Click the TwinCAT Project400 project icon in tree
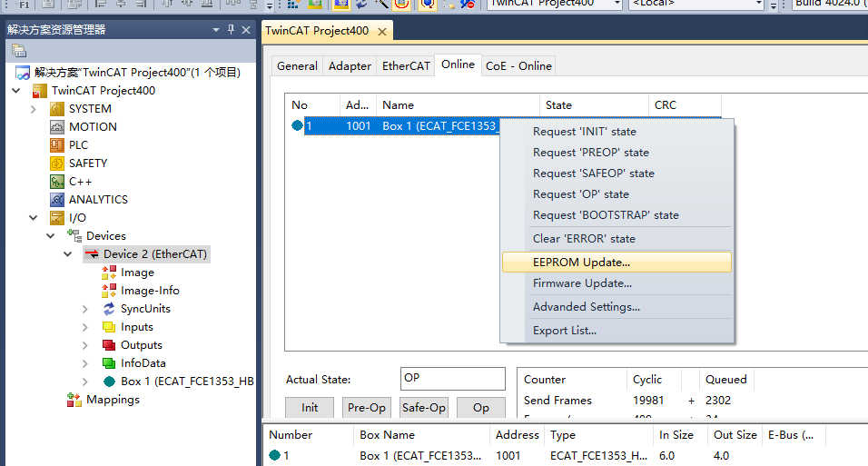 (40, 91)
